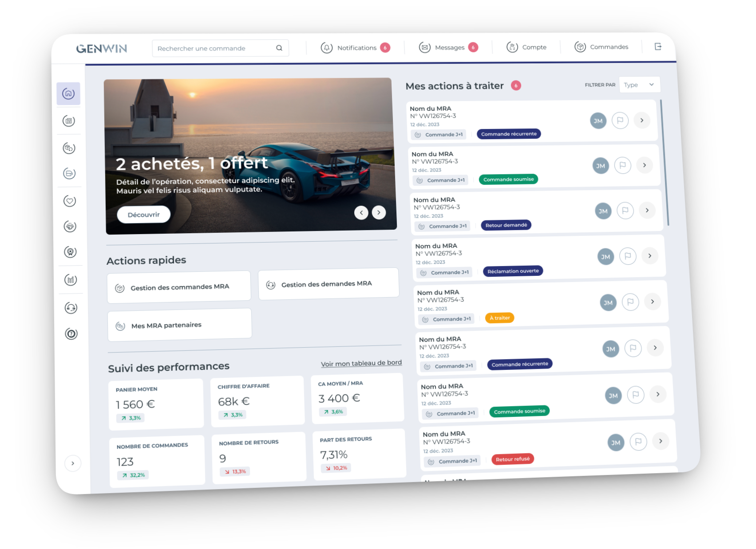Image resolution: width=756 pixels, height=549 pixels.
Task: Click the GENWIN logo
Action: click(102, 49)
